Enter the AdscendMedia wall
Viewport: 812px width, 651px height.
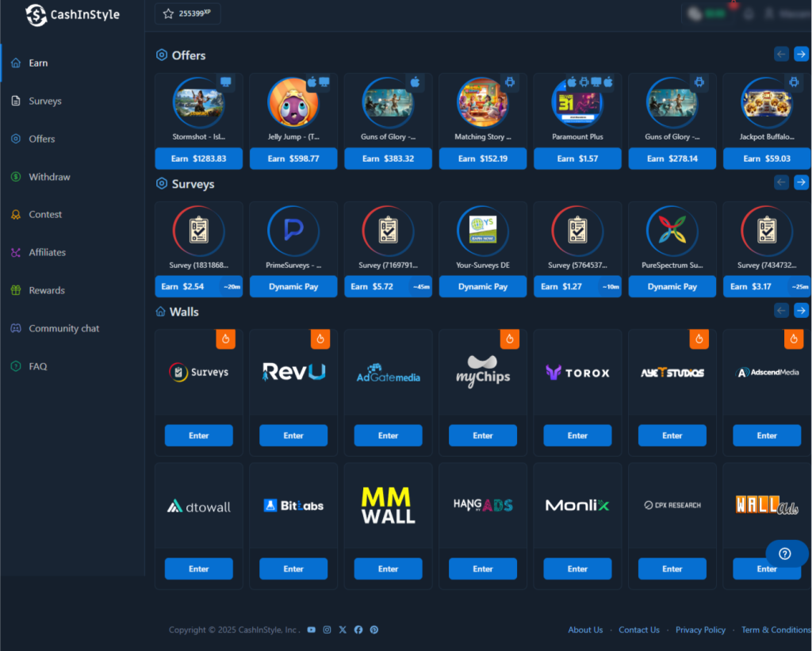pyautogui.click(x=767, y=435)
